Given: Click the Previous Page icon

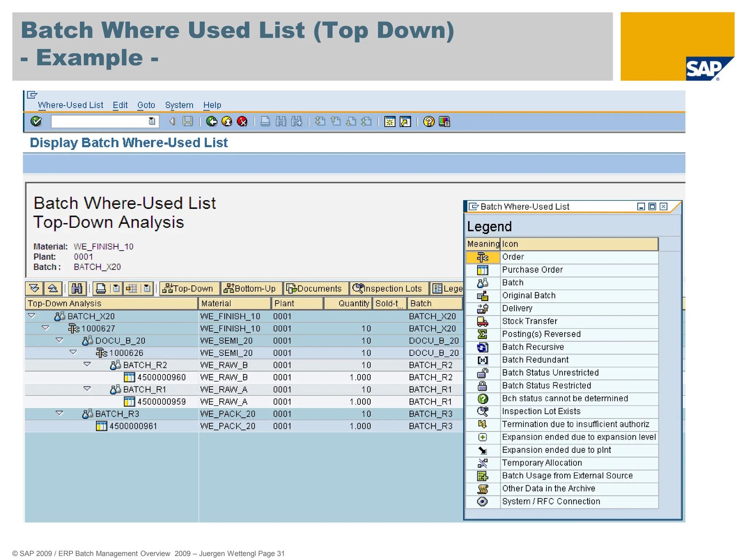Looking at the screenshot, I should [336, 121].
